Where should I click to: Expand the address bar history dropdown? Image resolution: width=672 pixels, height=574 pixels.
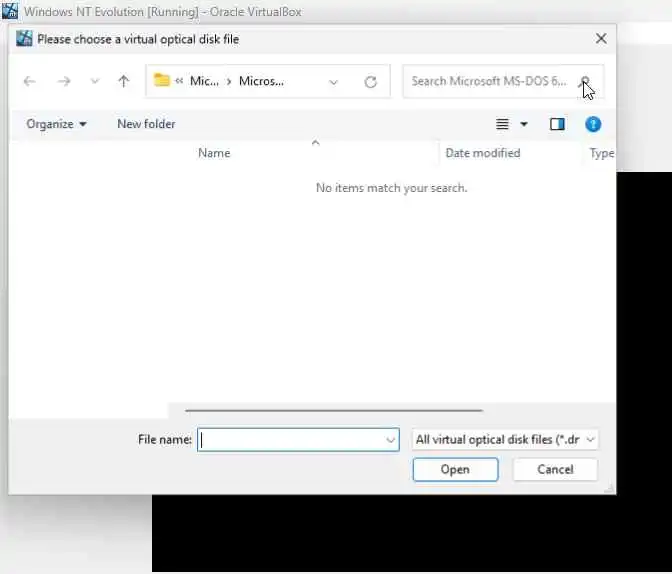click(333, 81)
